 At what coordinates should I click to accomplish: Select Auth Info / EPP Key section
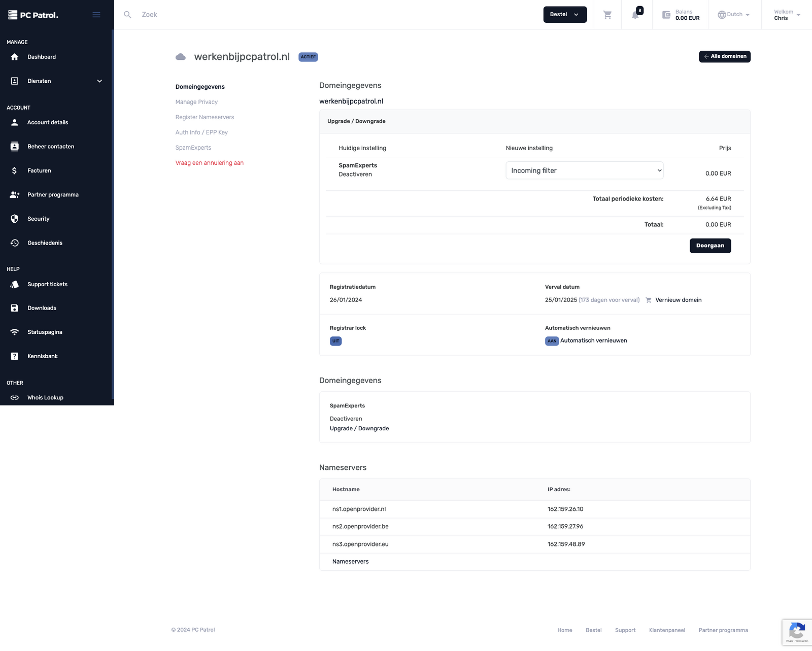201,132
